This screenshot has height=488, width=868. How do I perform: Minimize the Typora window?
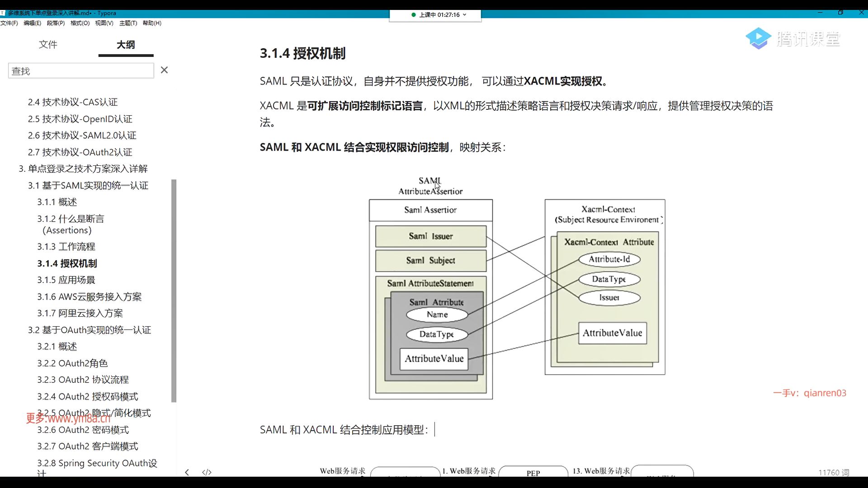820,13
